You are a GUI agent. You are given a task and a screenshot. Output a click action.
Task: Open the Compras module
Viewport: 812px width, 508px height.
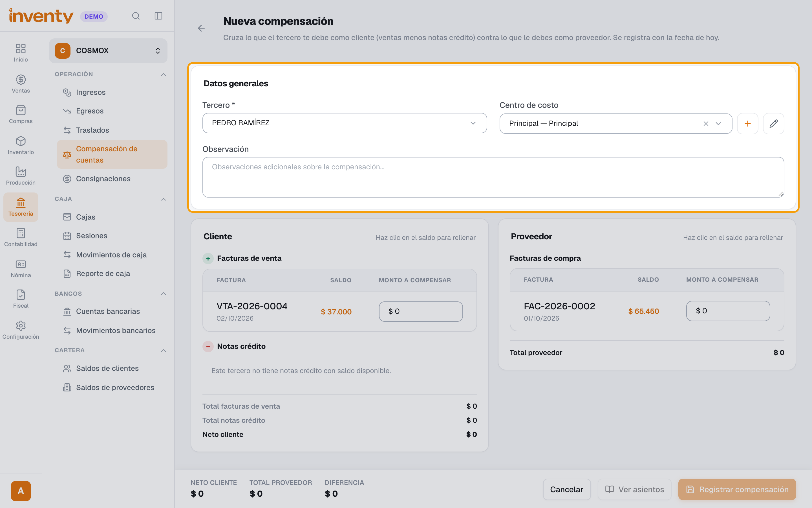pyautogui.click(x=21, y=115)
